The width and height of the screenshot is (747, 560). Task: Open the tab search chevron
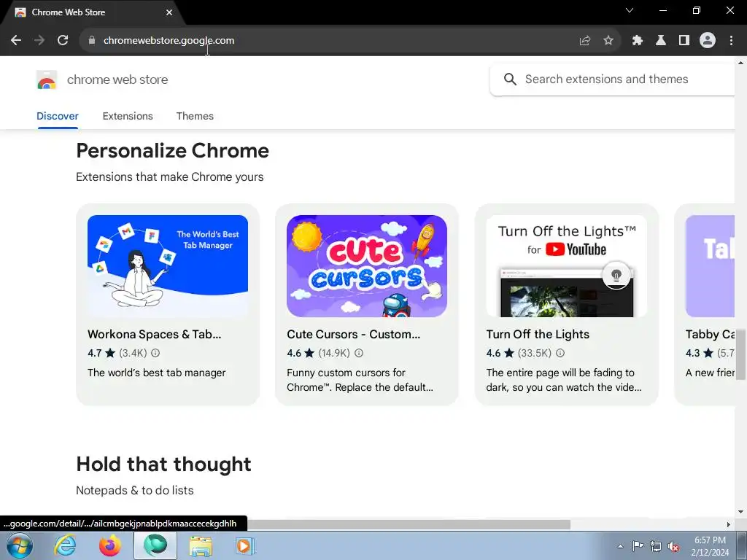[x=630, y=10]
